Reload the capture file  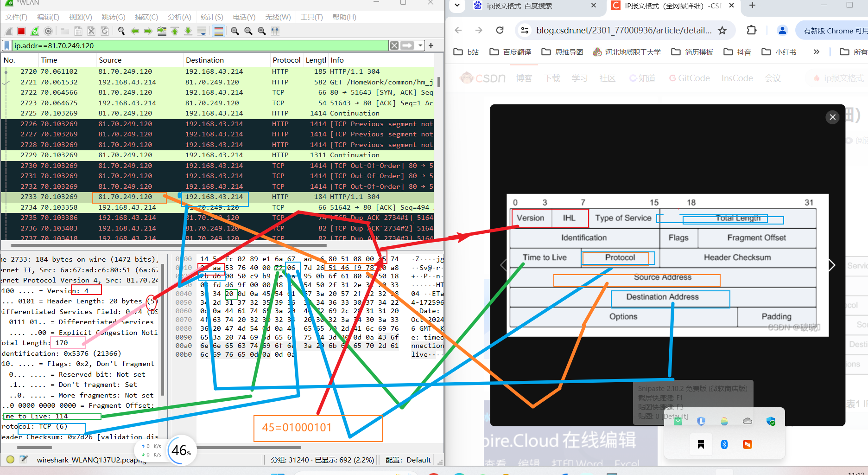(105, 31)
